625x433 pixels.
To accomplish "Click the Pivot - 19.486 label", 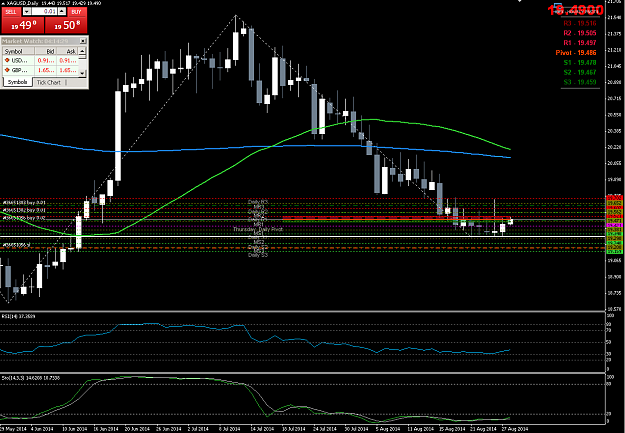I will (x=576, y=53).
